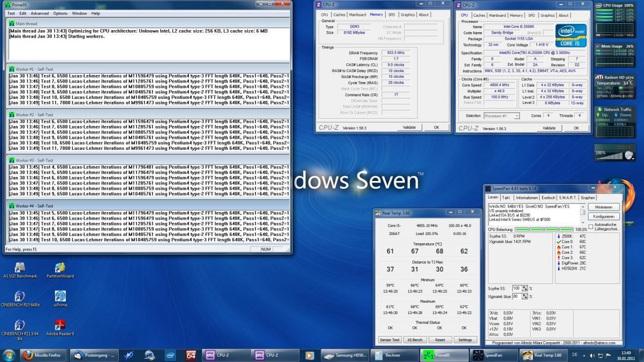
Task: Click the ATI Radeon HD 5670 gadget
Action: coord(615,87)
